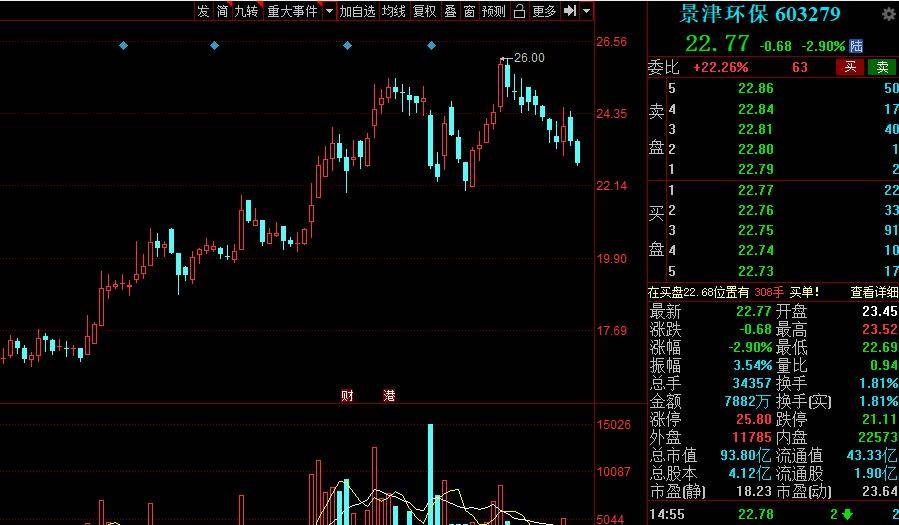Image resolution: width=899 pixels, height=525 pixels.
Task: Select the 重大事件 toolbar item
Action: 292,11
